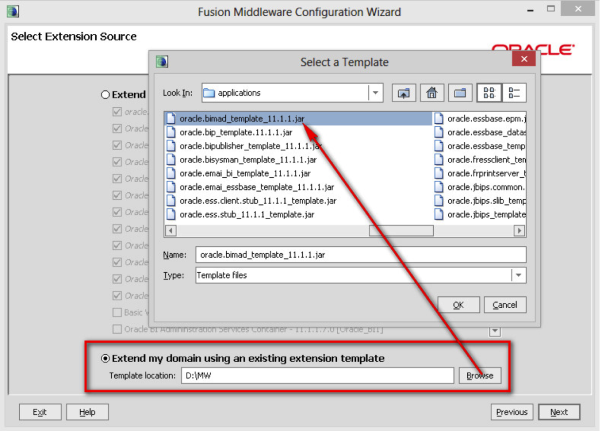This screenshot has width=600, height=431.
Task: Switch to List view icon
Action: pyautogui.click(x=488, y=93)
